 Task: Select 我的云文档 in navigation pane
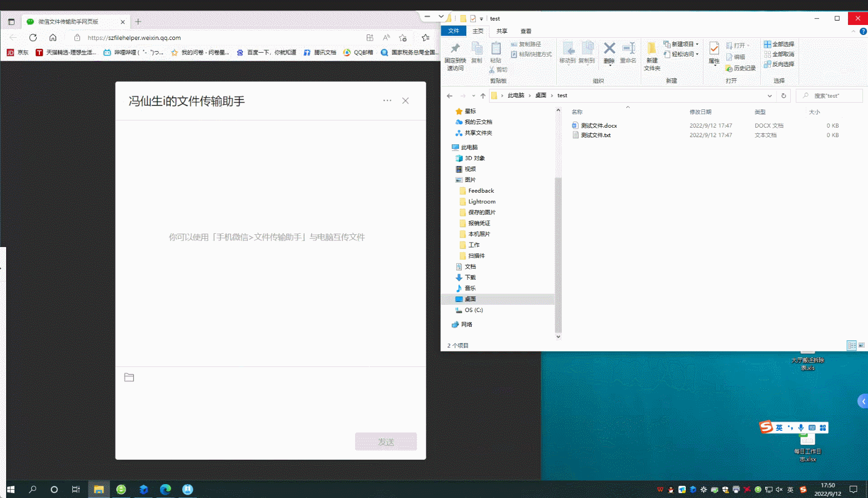[473, 122]
